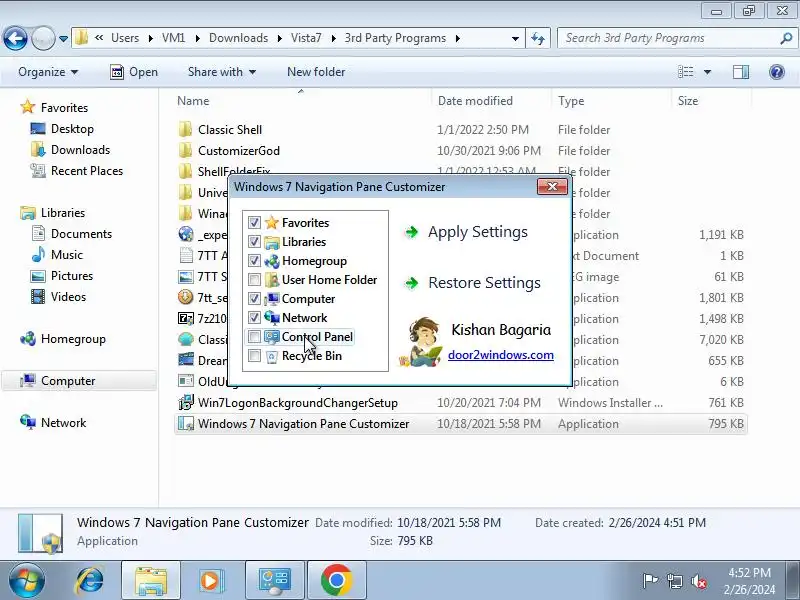The width and height of the screenshot is (800, 600).
Task: Select Downloads in the navigation pane
Action: (x=80, y=149)
